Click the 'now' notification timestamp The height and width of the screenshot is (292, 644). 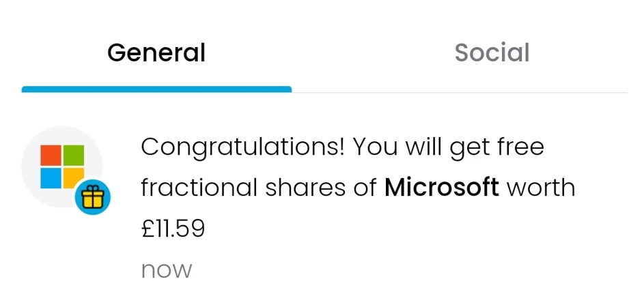(x=167, y=270)
